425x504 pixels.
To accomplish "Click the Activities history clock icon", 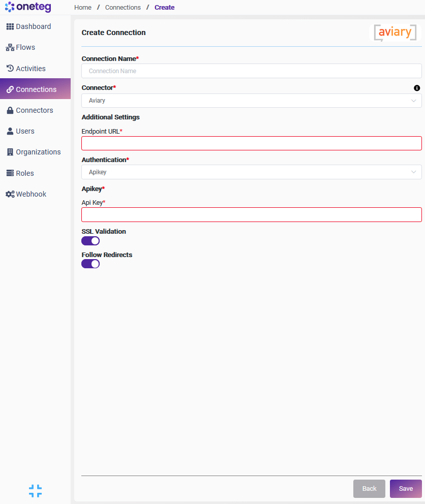I will (x=10, y=69).
